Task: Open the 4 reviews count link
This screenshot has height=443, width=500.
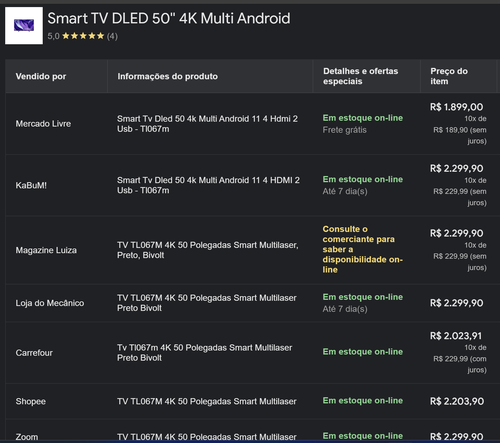Action: click(112, 36)
